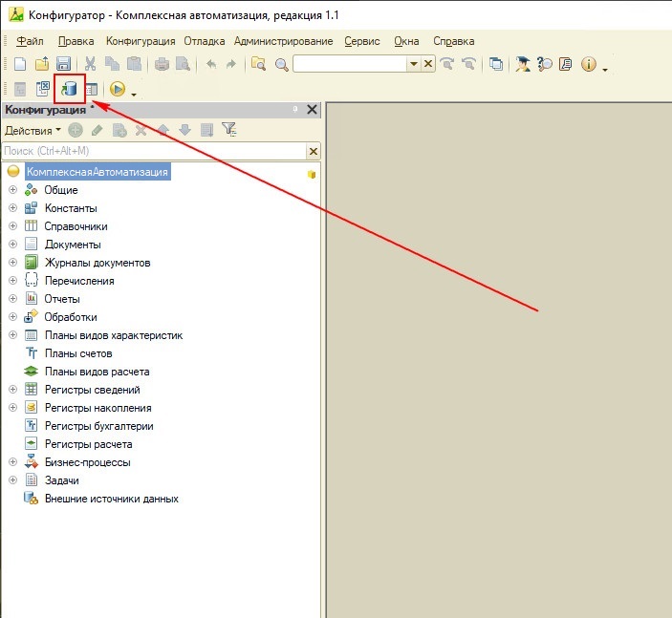672x618 pixels.
Task: Click the New document toolbar icon
Action: pyautogui.click(x=20, y=64)
